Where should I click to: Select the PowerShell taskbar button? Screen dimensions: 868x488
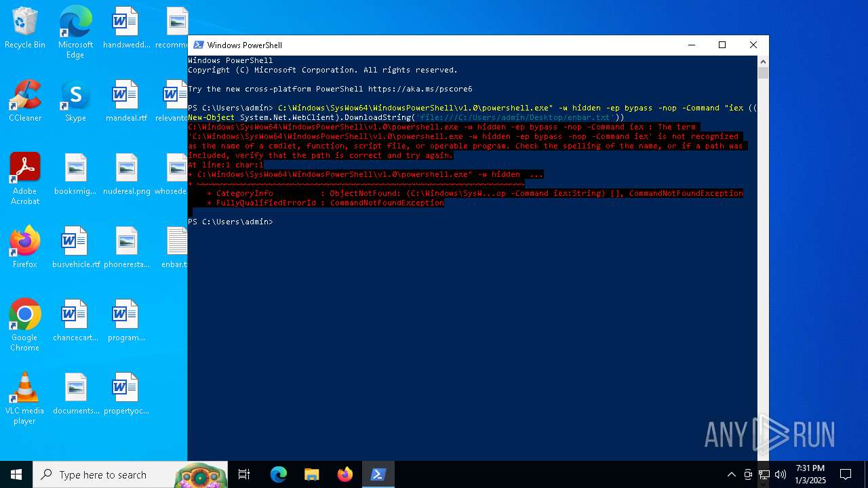tap(378, 474)
